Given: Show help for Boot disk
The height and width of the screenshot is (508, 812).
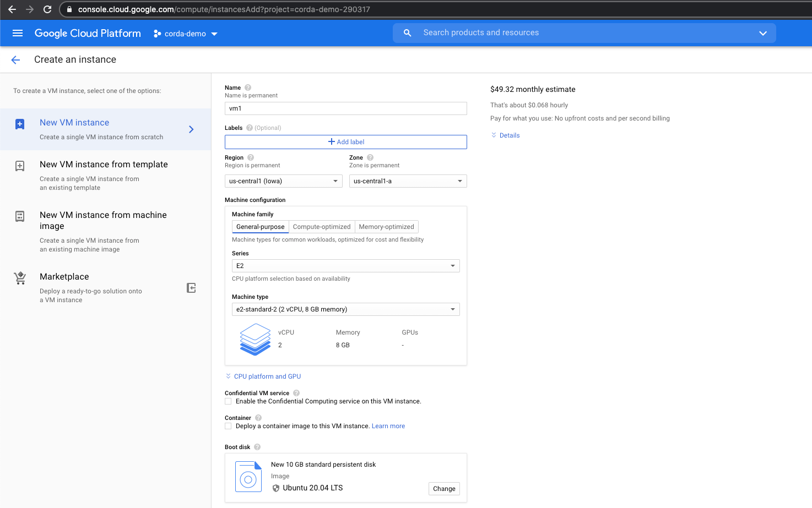Looking at the screenshot, I should tap(257, 447).
